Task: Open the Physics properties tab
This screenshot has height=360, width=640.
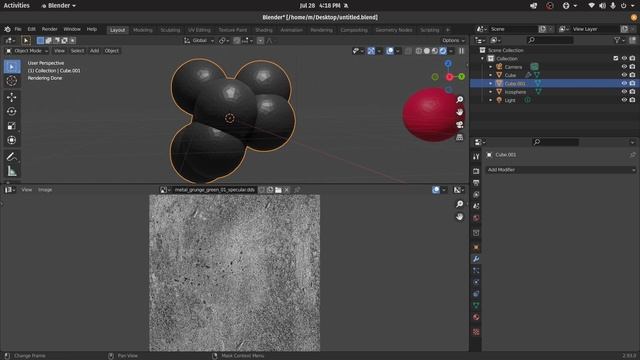Action: 476,282
